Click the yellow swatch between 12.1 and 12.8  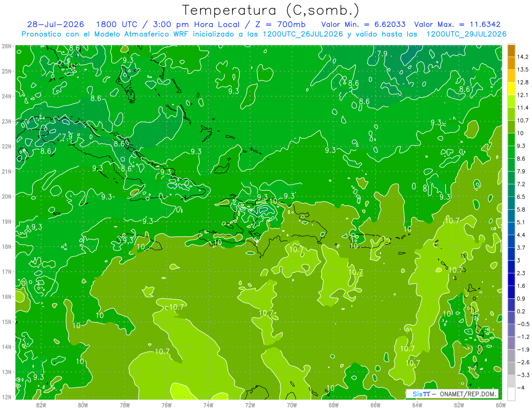pos(511,89)
